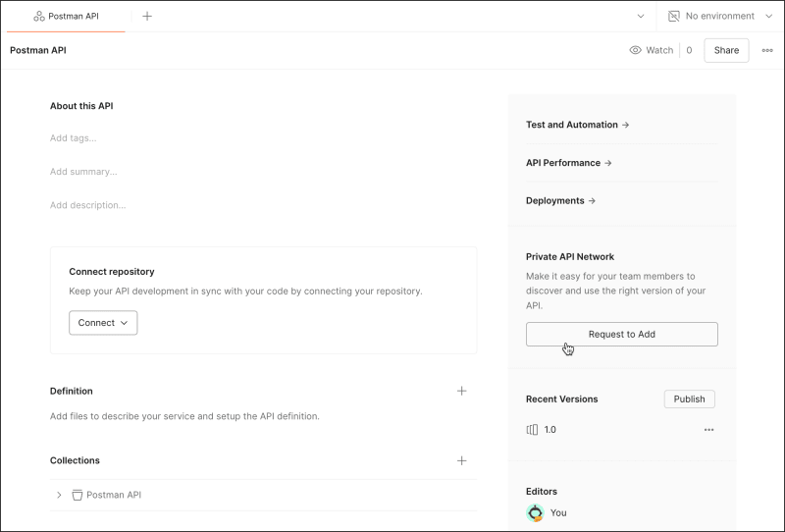Screen dimensions: 785x532
Task: Add a definition with the plus icon
Action: tap(461, 391)
